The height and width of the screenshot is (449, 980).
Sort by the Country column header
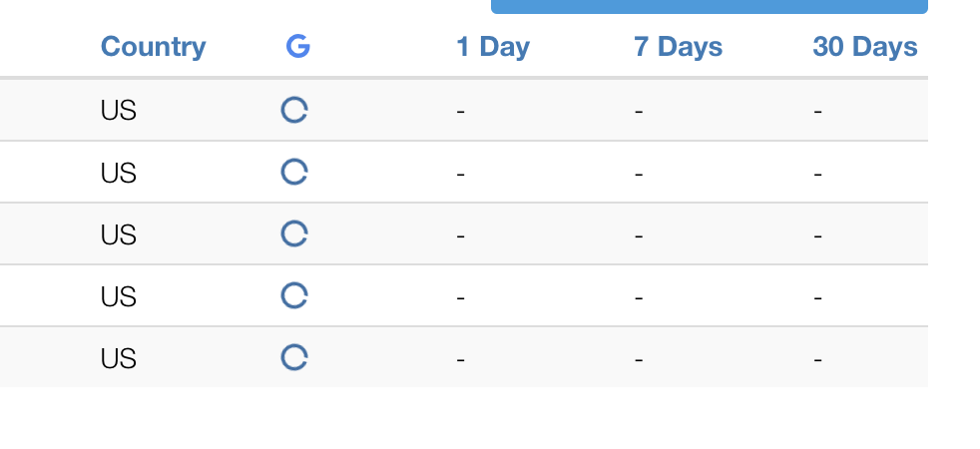(153, 47)
